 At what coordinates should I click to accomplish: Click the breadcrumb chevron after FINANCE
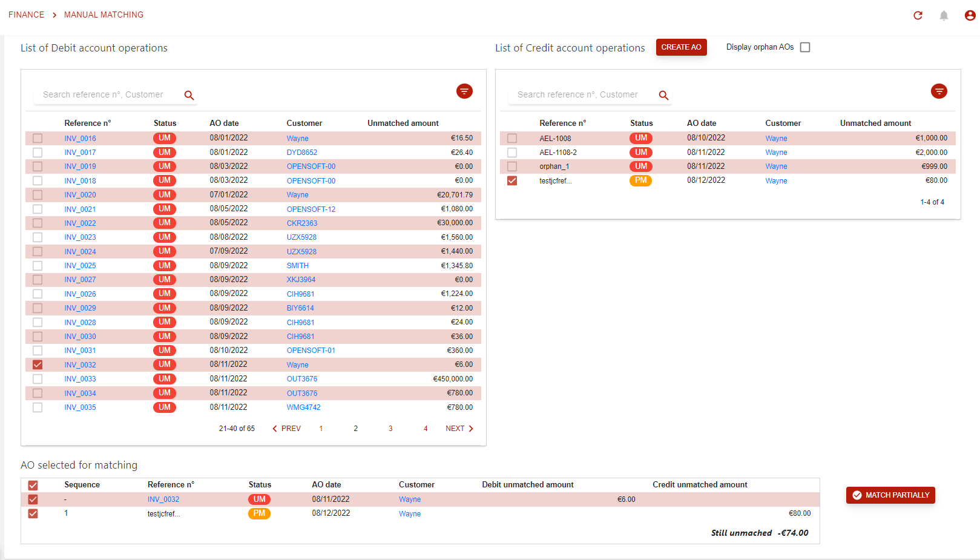point(54,15)
